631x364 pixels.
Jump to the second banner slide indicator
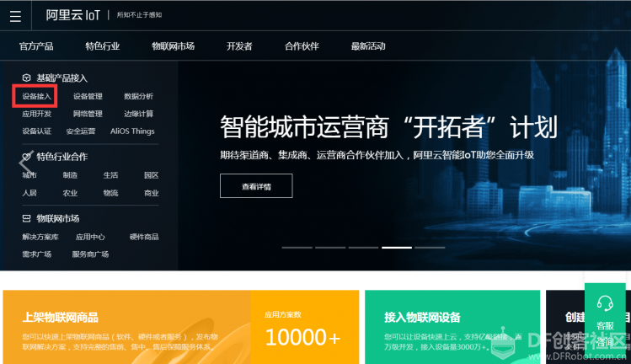(330, 248)
